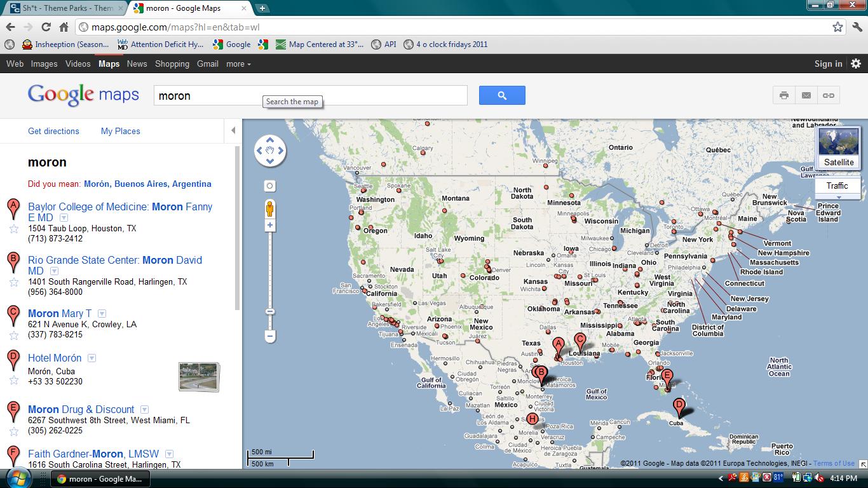Click the results panel scrollbar

[238, 229]
